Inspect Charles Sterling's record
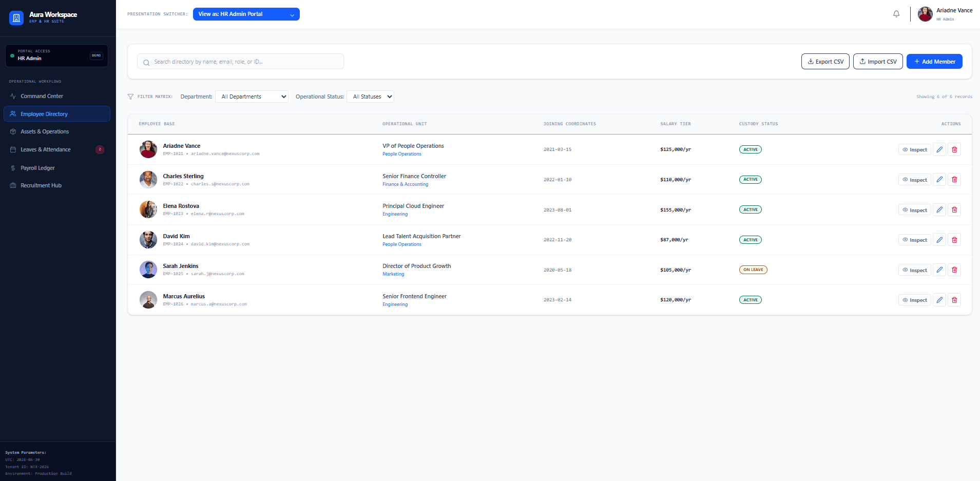Image resolution: width=980 pixels, height=481 pixels. click(915, 180)
